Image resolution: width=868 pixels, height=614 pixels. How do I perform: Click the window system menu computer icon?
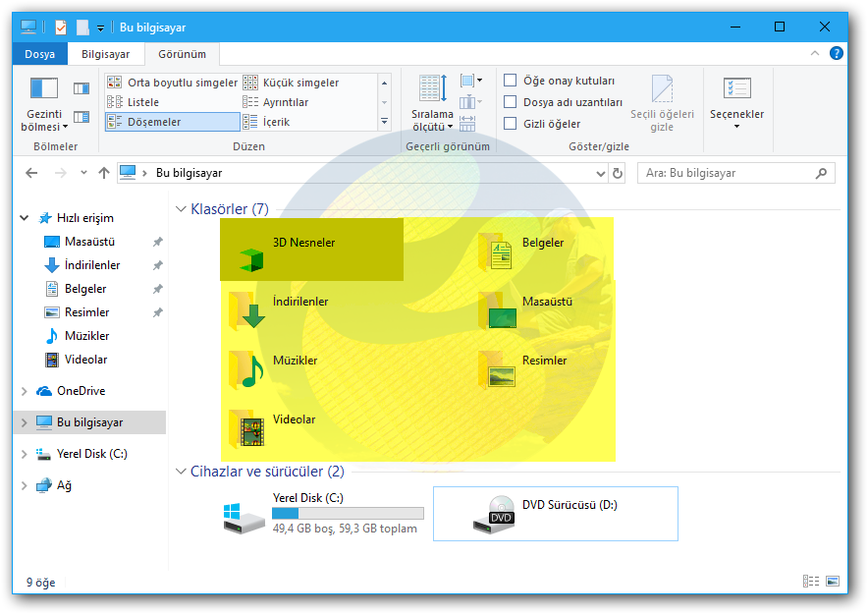pyautogui.click(x=28, y=28)
